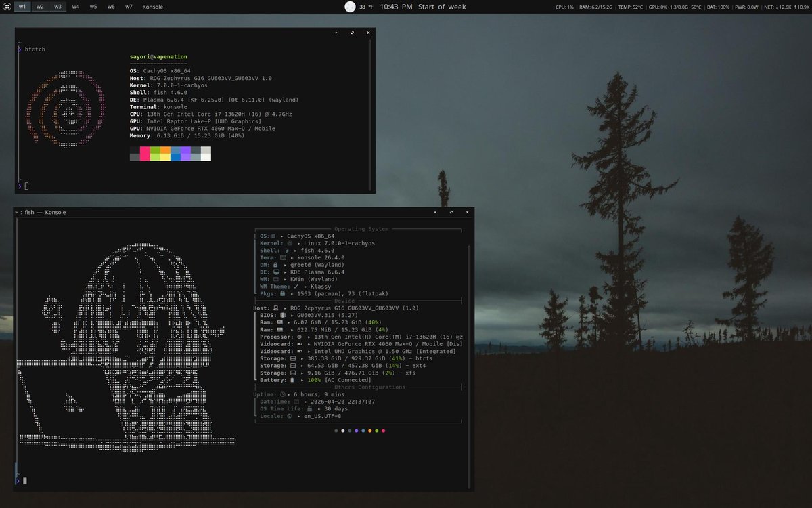
Task: Activate workspace w2 in the panel
Action: pos(39,6)
